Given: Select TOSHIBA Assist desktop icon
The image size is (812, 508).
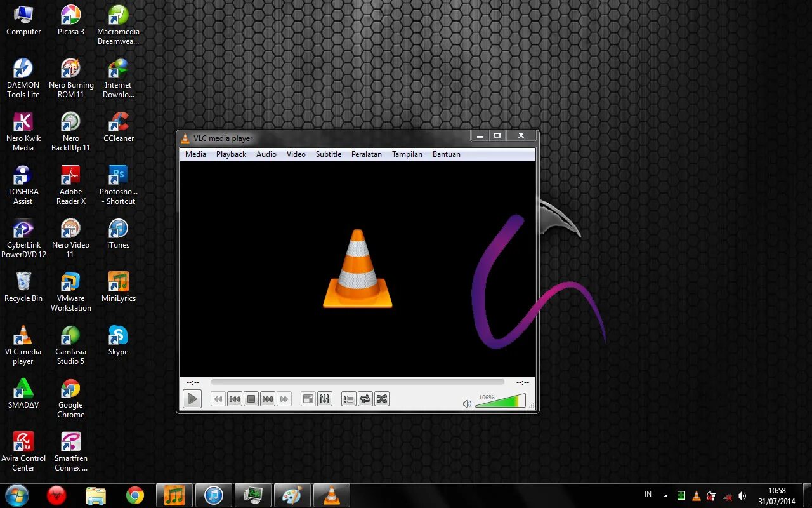Looking at the screenshot, I should pos(23,185).
